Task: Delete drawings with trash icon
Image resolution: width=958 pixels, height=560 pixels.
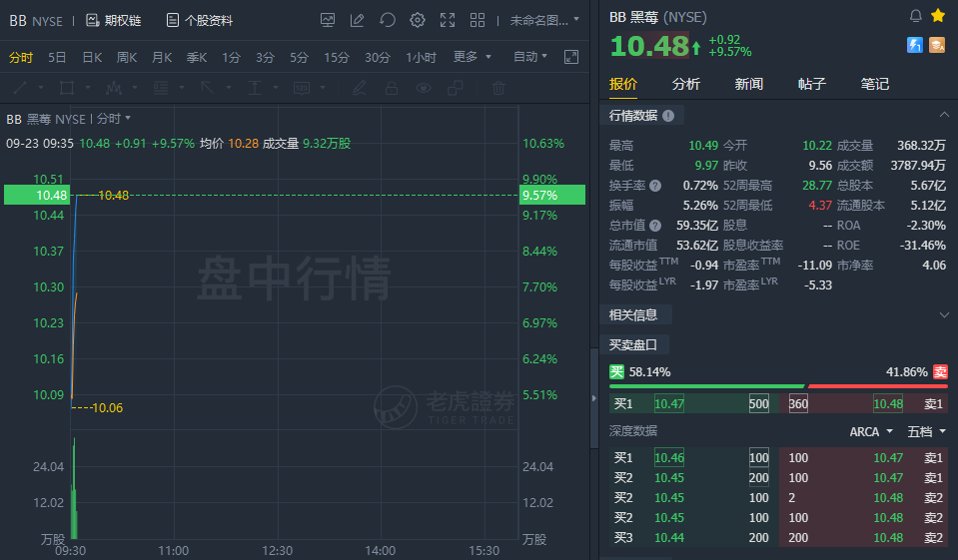Action: (498, 88)
